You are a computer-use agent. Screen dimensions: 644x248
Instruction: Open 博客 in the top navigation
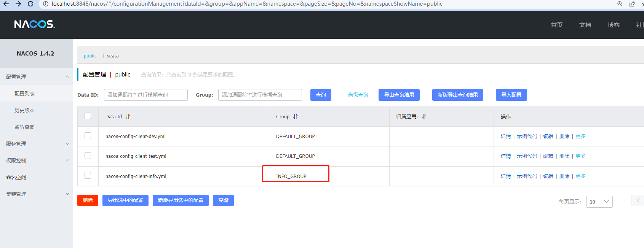(x=614, y=25)
